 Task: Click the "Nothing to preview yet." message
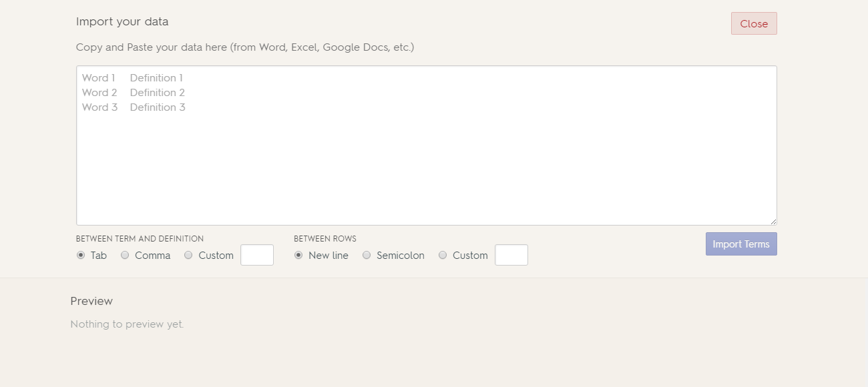(127, 324)
